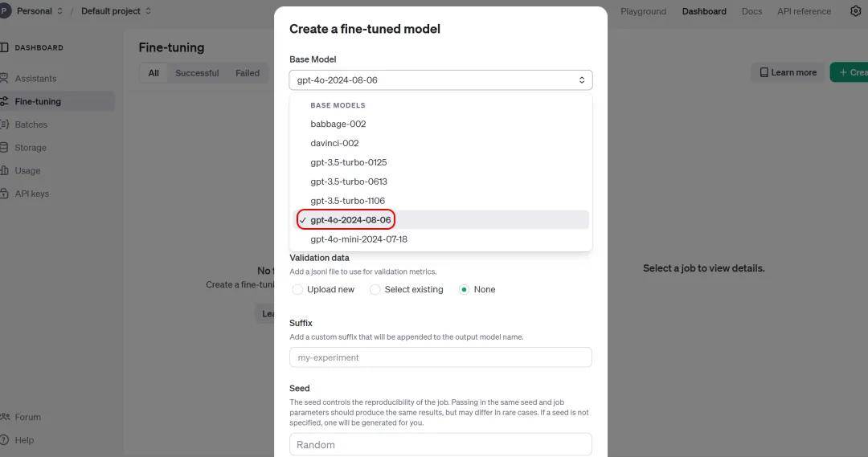Click the API keys lock icon
The height and width of the screenshot is (457, 868).
click(x=4, y=194)
